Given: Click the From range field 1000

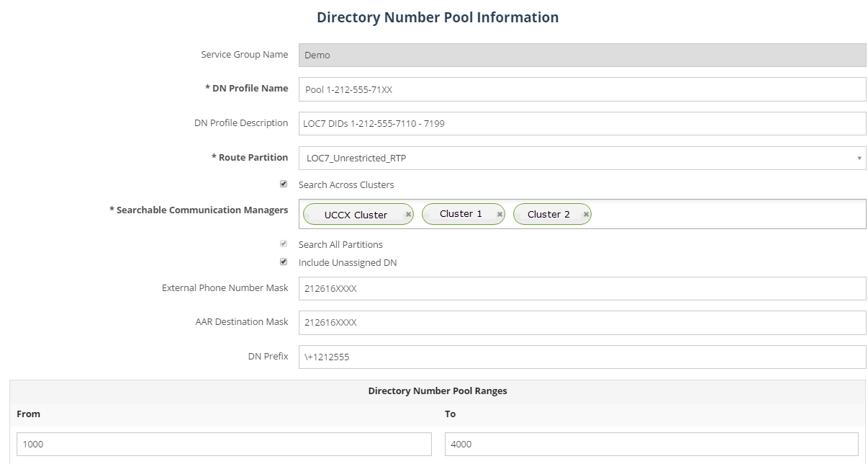Looking at the screenshot, I should tap(224, 444).
